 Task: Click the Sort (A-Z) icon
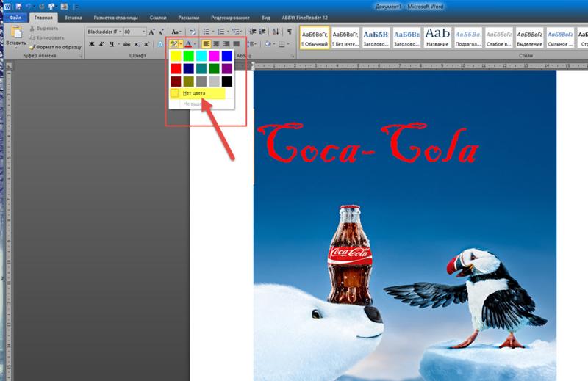[x=276, y=32]
